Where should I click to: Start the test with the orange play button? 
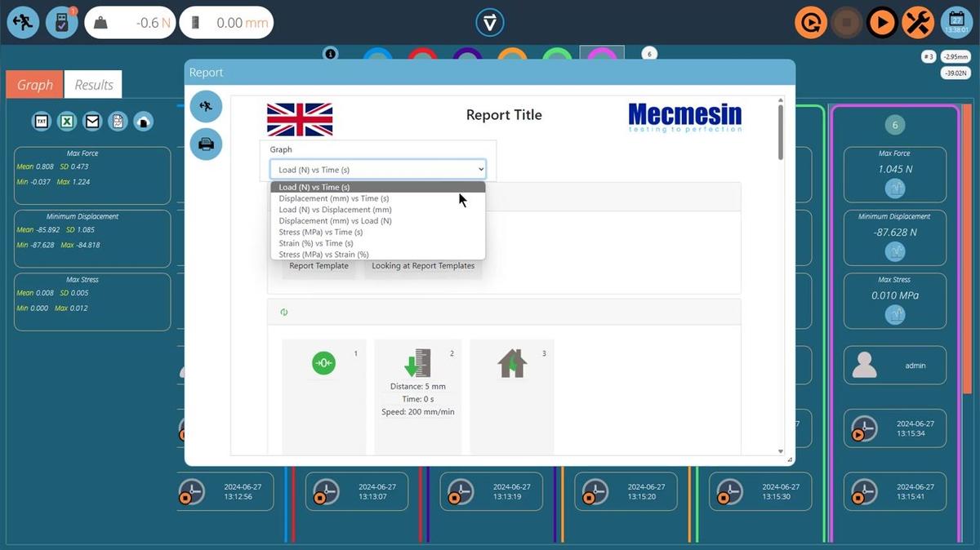(x=882, y=23)
